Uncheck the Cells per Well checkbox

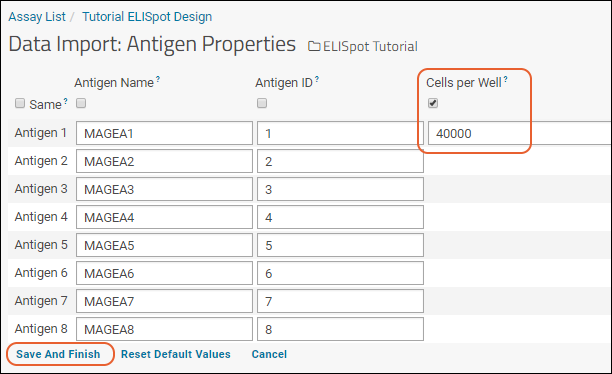pos(433,103)
